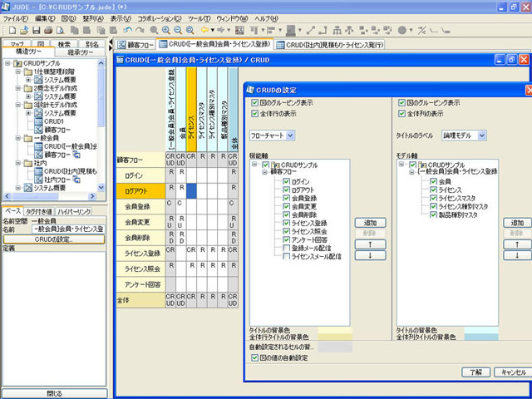
Task: Open the 論理モデル title label dropdown
Action: pyautogui.click(x=482, y=135)
